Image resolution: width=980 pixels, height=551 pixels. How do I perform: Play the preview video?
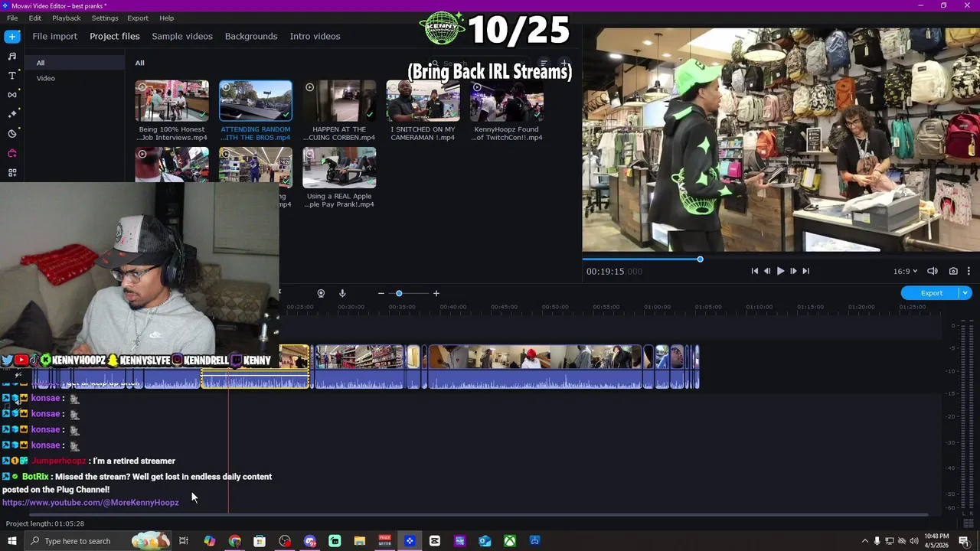[x=780, y=271]
